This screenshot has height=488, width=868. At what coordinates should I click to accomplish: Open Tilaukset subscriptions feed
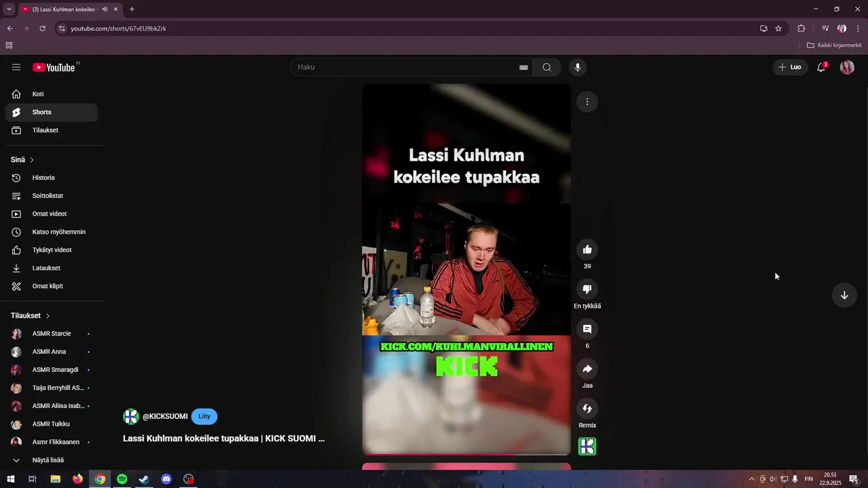click(x=52, y=130)
